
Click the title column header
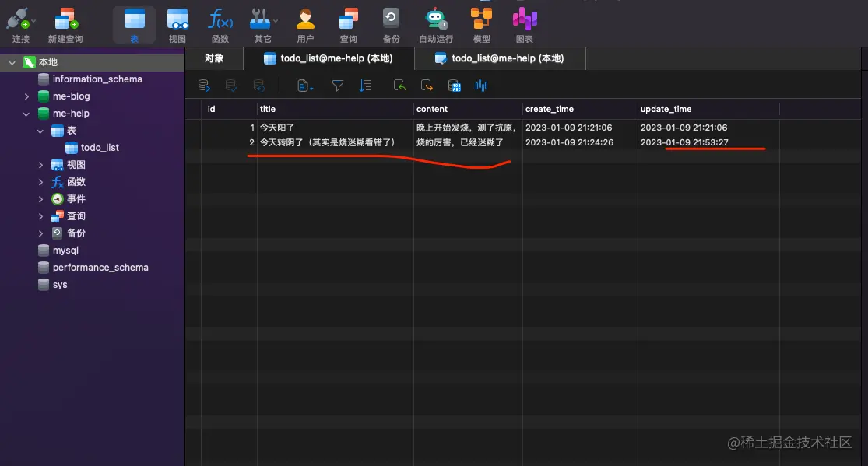point(336,109)
